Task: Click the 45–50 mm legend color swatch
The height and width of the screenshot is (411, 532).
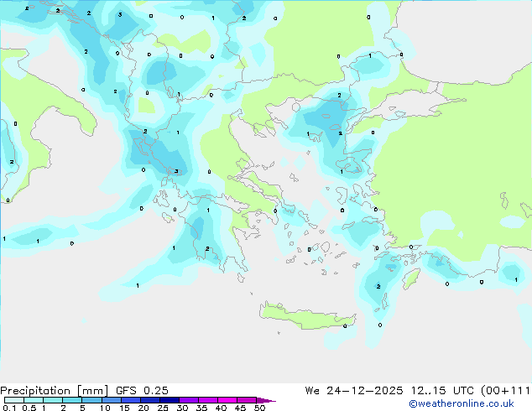Action: 247,400
